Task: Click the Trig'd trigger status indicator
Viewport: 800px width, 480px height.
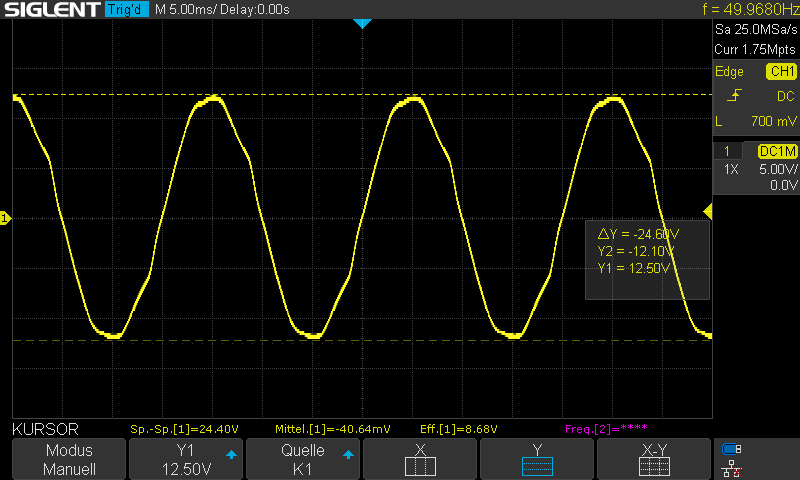Action: (127, 9)
